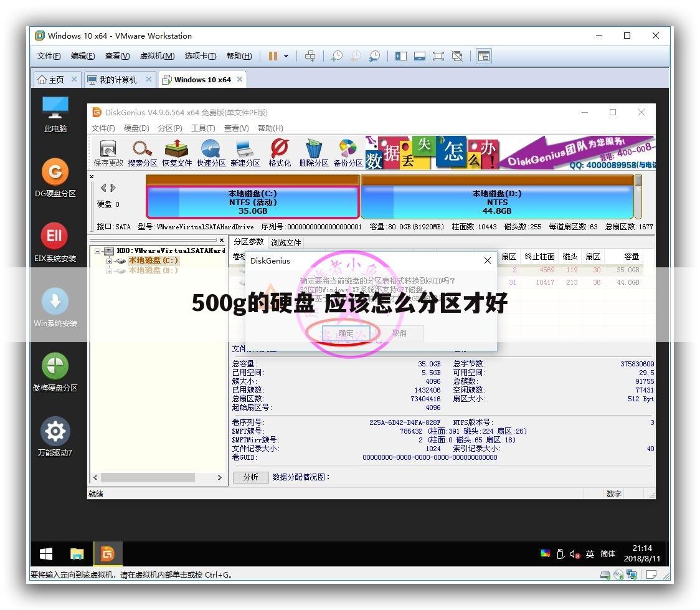Click the Delete Partition (删除分区) icon

coord(313,154)
